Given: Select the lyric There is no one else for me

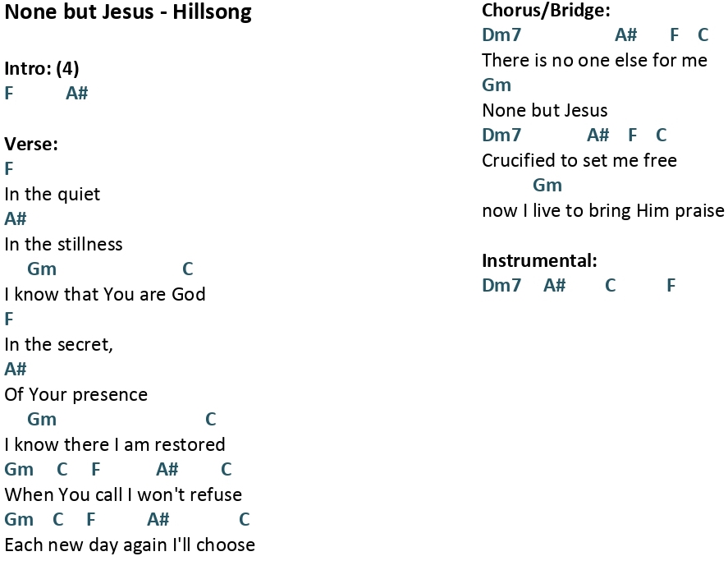Looking at the screenshot, I should (x=594, y=61).
